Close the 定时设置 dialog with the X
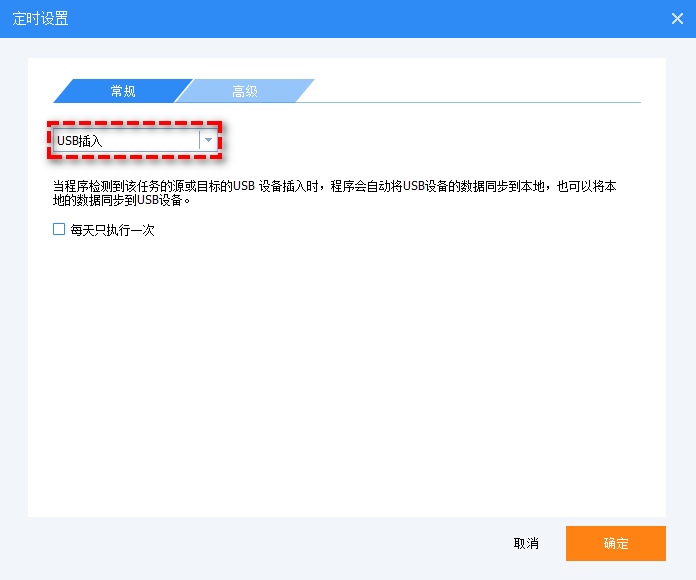 (x=676, y=19)
